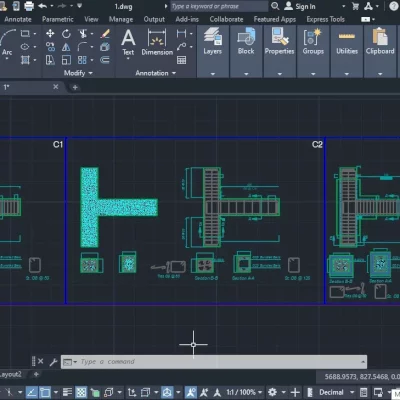400x400 pixels.
Task: Pick the Trim tool scissors icon
Action: tap(82, 33)
